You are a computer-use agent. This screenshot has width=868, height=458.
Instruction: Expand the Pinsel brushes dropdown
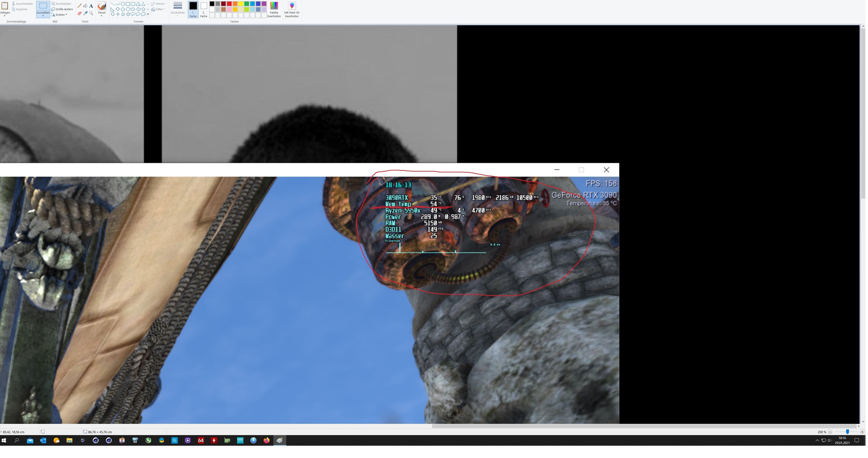(x=102, y=16)
